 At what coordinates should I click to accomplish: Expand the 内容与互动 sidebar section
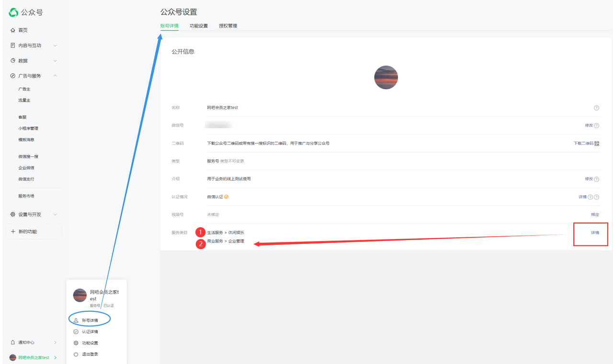[55, 45]
